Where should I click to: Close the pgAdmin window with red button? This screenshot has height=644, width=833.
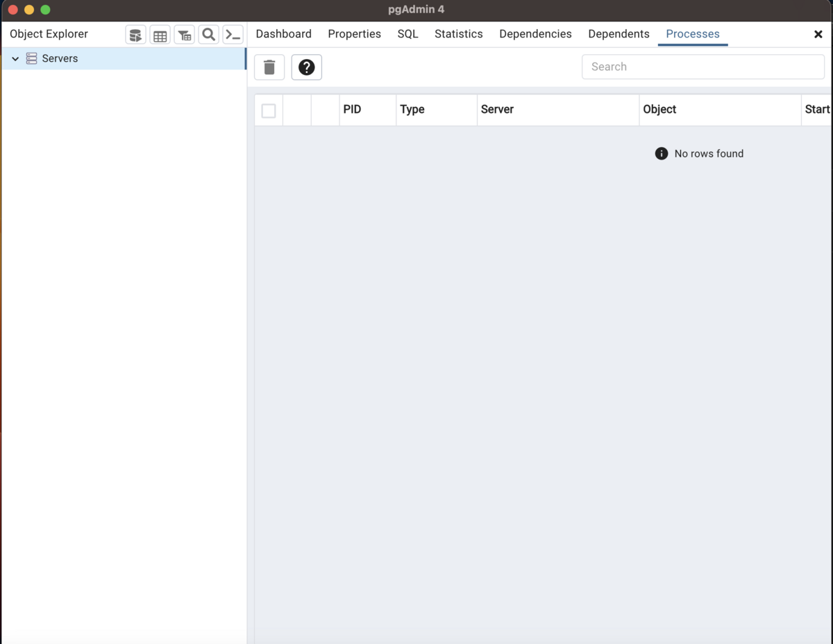point(12,10)
